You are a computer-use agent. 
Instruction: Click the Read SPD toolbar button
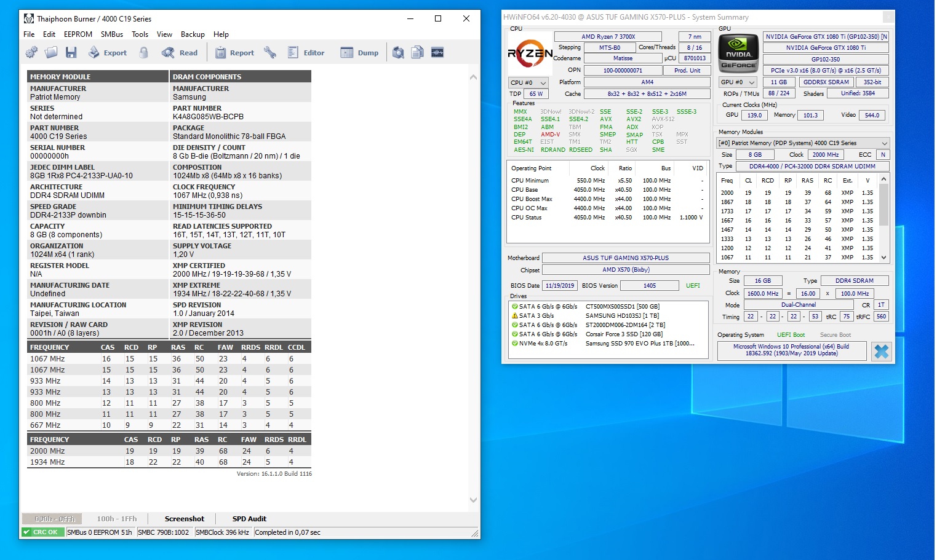pos(180,53)
